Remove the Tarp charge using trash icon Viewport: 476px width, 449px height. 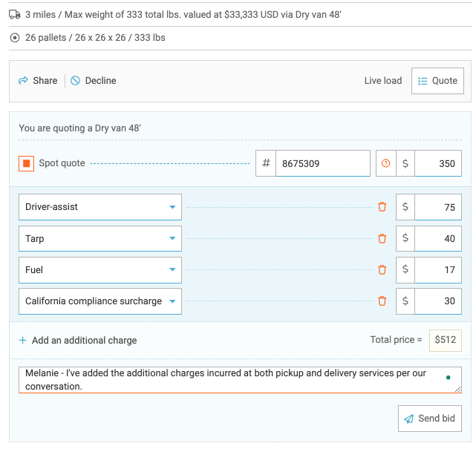(x=382, y=239)
